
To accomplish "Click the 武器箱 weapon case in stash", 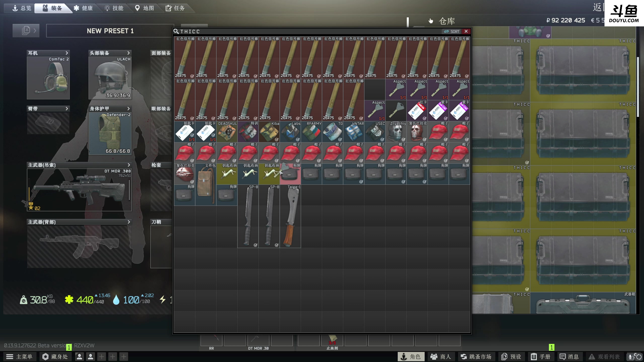I will pos(583,303).
